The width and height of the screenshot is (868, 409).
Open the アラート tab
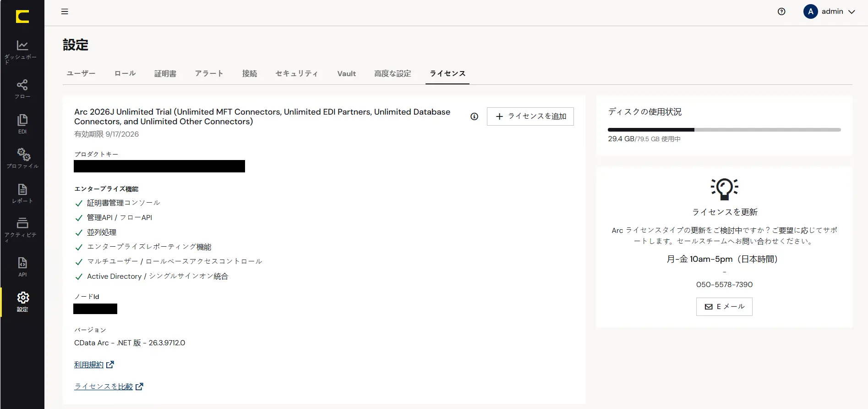pos(209,73)
